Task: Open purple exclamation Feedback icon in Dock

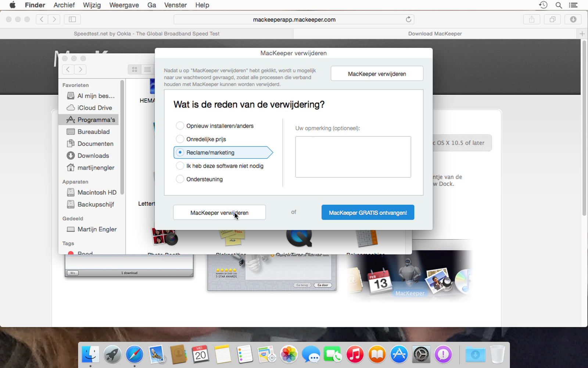Action: [443, 354]
